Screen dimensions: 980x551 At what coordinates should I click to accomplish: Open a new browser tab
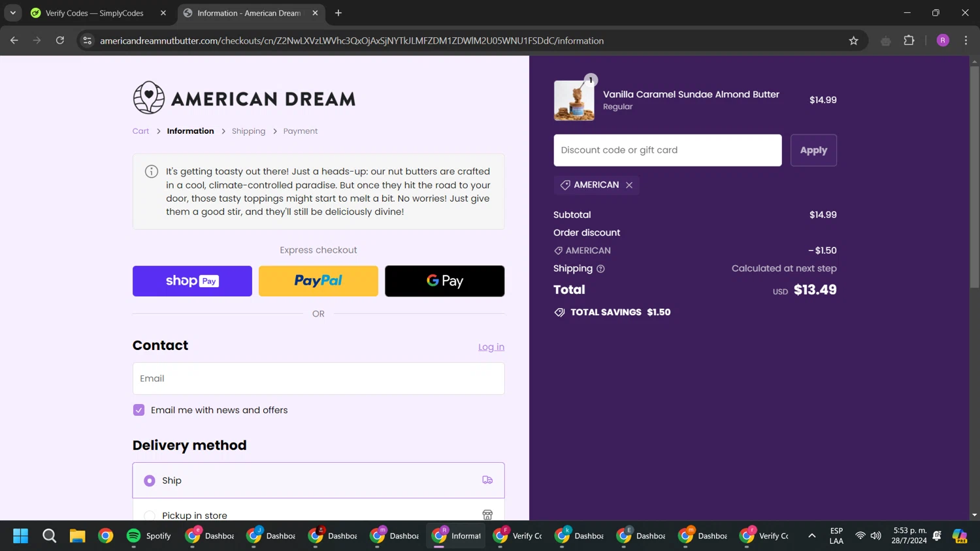338,13
